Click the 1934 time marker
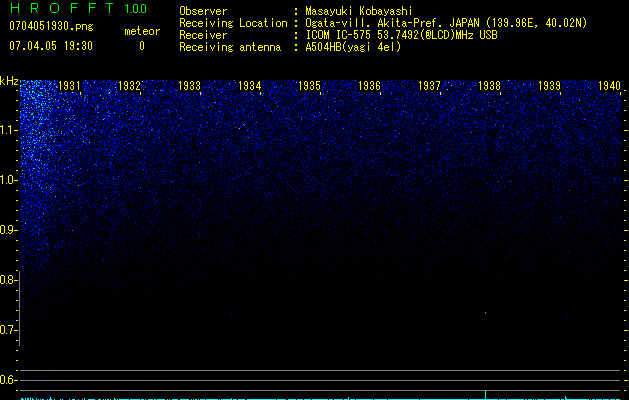 pyautogui.click(x=250, y=85)
